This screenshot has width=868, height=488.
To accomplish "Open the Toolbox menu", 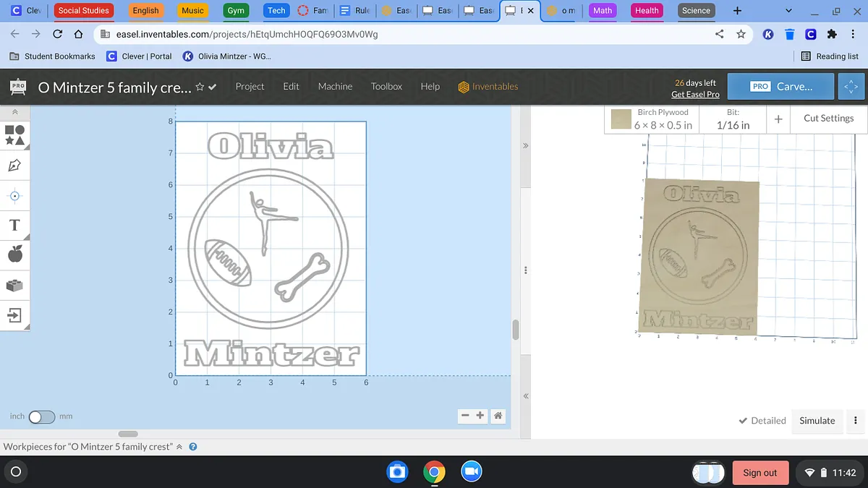I will [386, 86].
